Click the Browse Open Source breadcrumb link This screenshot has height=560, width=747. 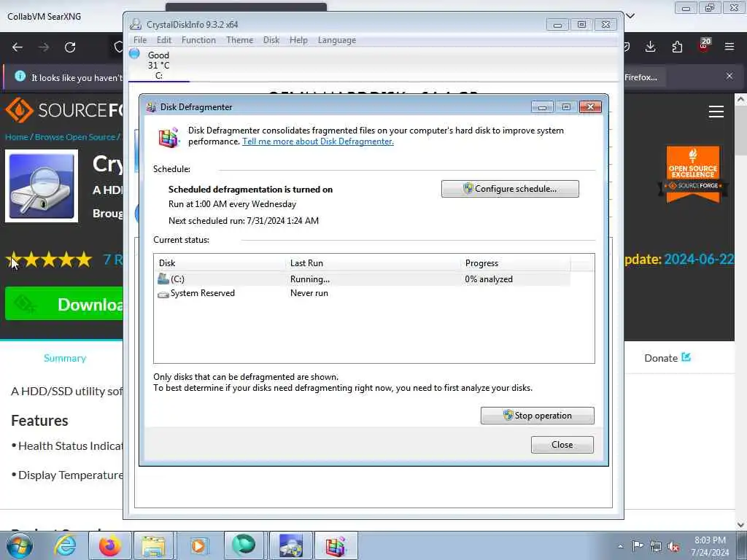click(x=75, y=137)
